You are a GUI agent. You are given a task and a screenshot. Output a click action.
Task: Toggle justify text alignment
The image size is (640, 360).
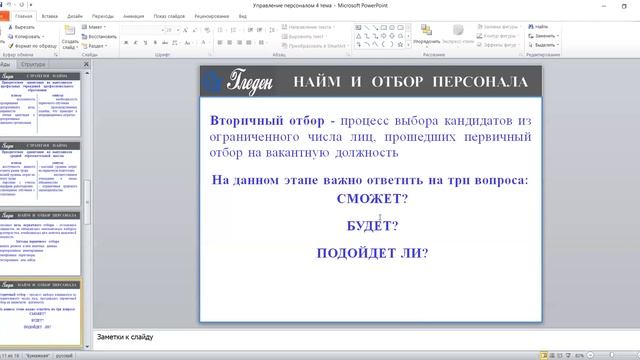coord(249,42)
